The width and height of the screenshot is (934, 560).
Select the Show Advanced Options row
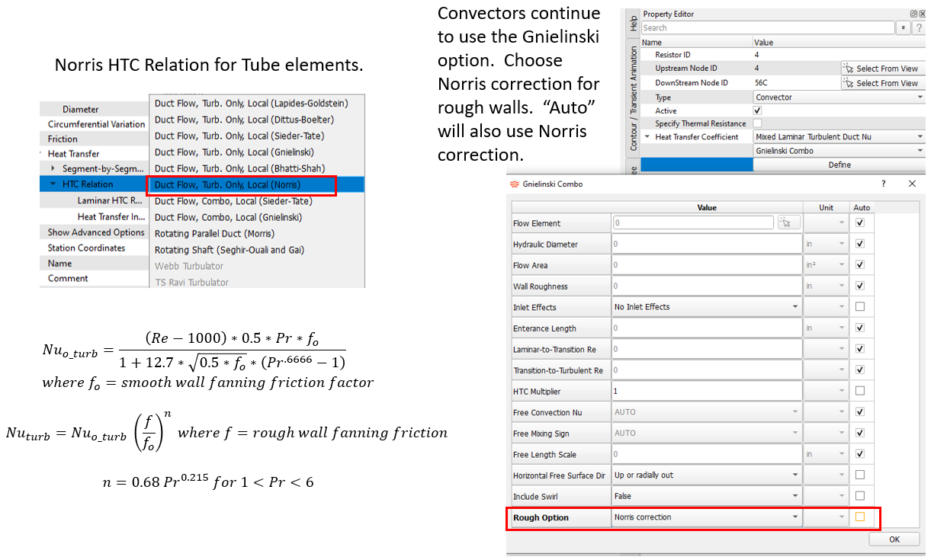(x=95, y=232)
